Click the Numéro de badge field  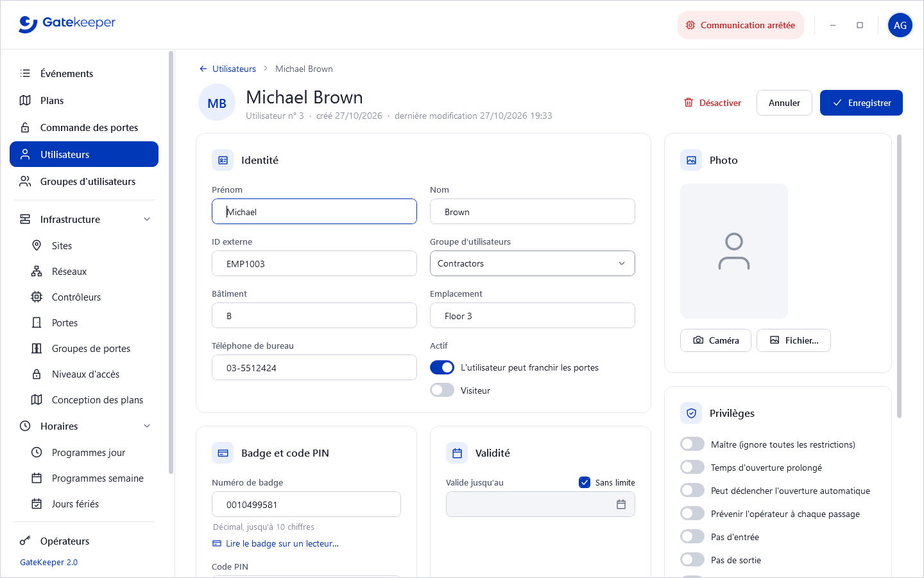(x=307, y=504)
